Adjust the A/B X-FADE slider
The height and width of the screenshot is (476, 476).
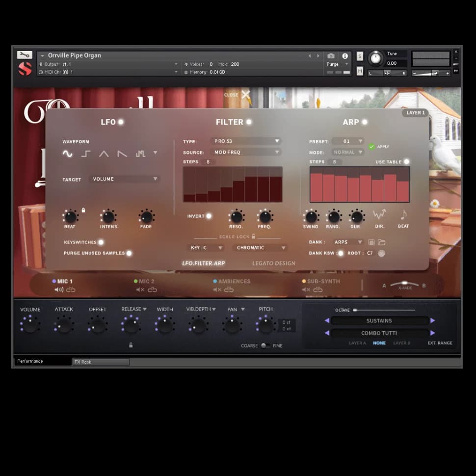[x=404, y=284]
